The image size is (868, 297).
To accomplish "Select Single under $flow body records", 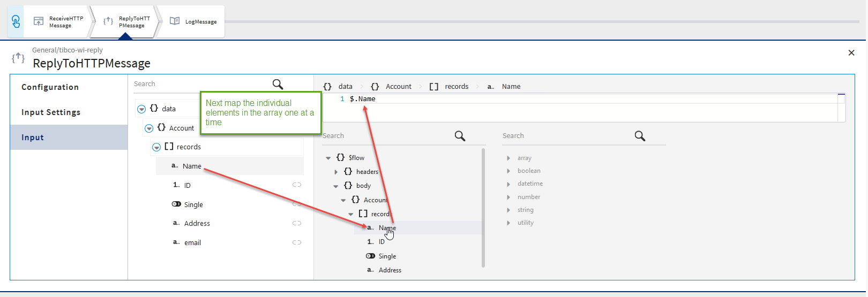I will [387, 256].
